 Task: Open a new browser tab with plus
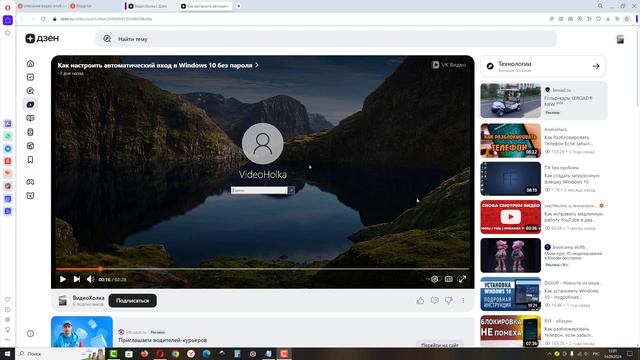(238, 6)
